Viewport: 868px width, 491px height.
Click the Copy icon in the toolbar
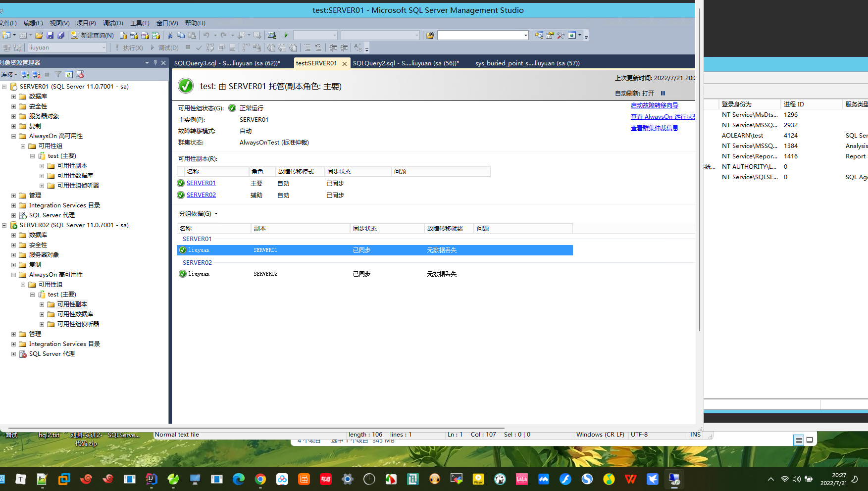coord(181,35)
